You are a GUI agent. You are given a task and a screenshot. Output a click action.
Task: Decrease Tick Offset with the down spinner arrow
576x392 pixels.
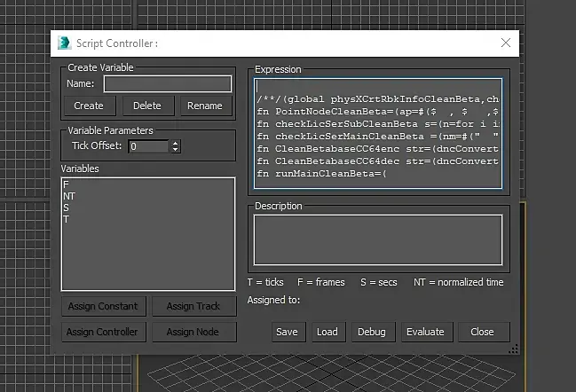click(x=176, y=149)
